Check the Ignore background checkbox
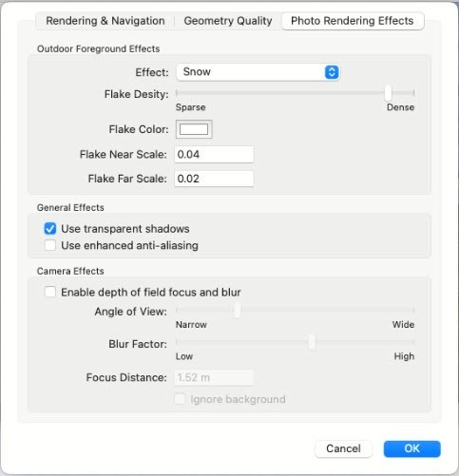459x476 pixels. 180,399
